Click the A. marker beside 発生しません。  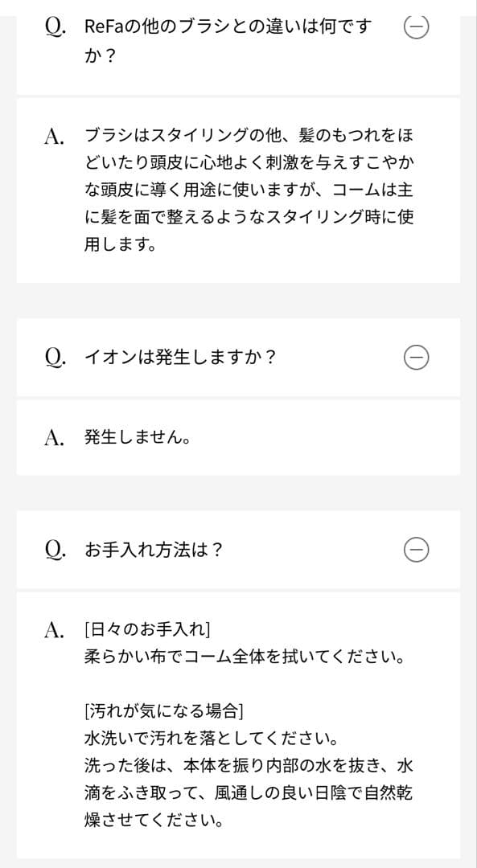point(51,436)
